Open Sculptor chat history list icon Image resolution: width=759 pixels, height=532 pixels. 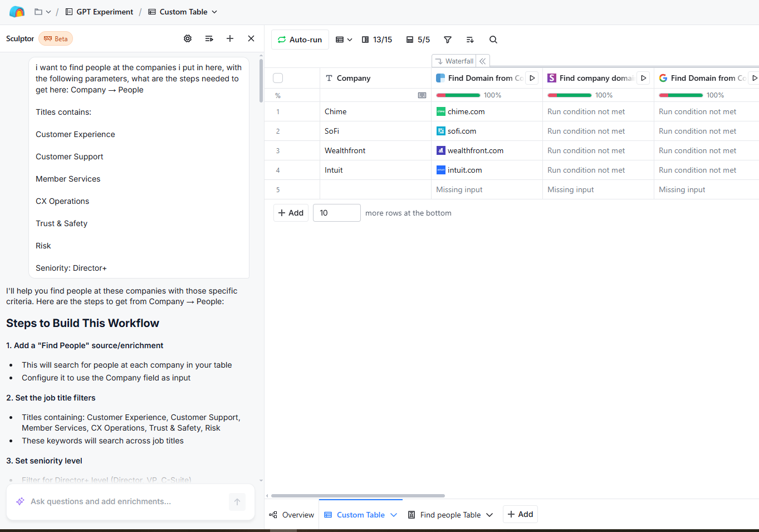pos(209,38)
